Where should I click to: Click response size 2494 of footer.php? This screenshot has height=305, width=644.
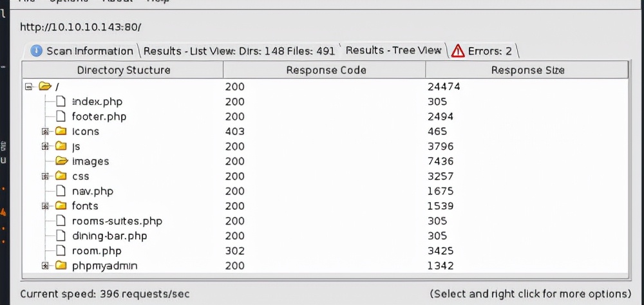[440, 116]
